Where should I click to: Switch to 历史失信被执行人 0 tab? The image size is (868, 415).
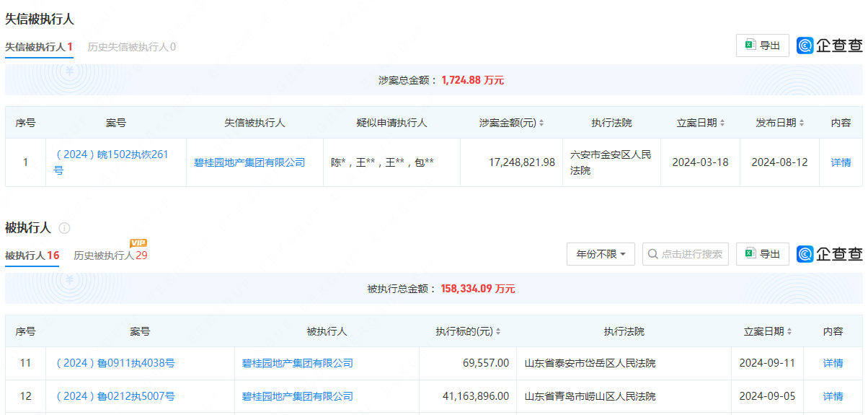[x=131, y=47]
